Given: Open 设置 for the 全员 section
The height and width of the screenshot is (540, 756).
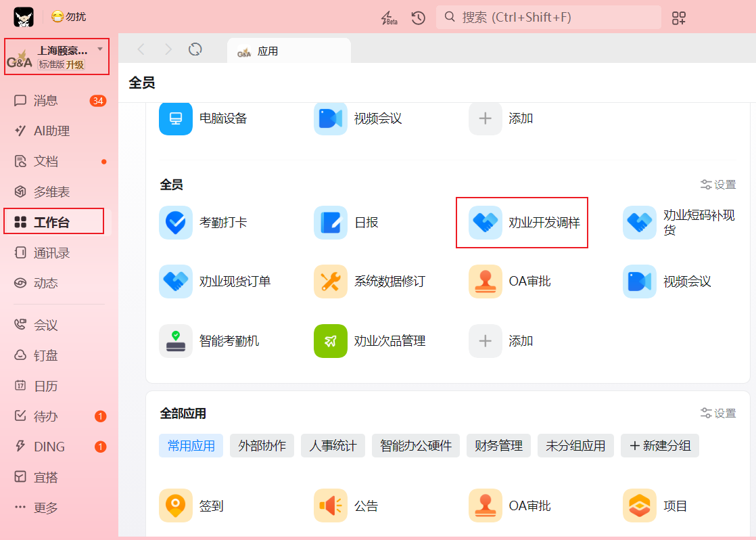Looking at the screenshot, I should pyautogui.click(x=718, y=185).
